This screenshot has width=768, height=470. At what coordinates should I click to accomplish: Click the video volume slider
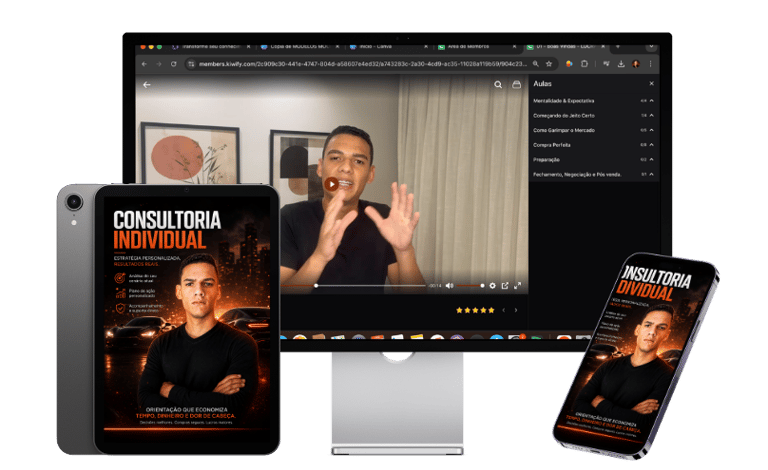pyautogui.click(x=470, y=285)
